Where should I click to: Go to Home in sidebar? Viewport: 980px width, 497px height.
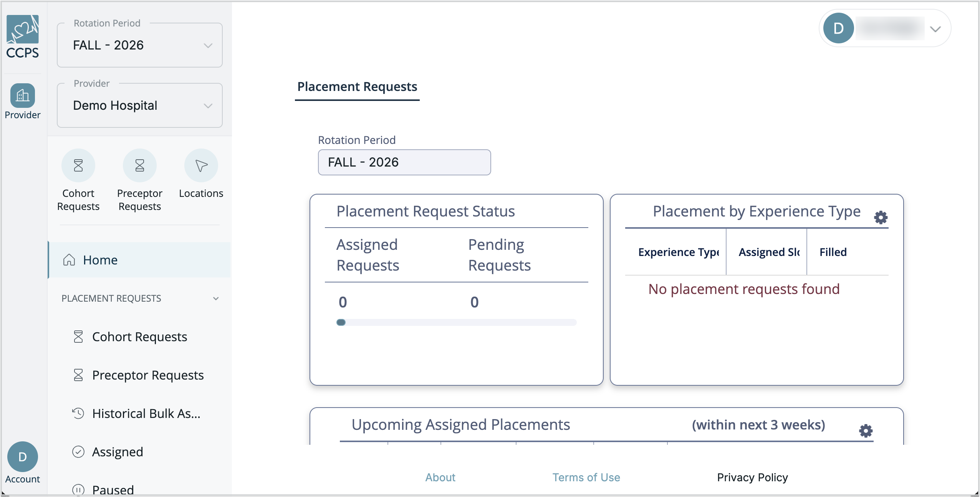point(140,260)
